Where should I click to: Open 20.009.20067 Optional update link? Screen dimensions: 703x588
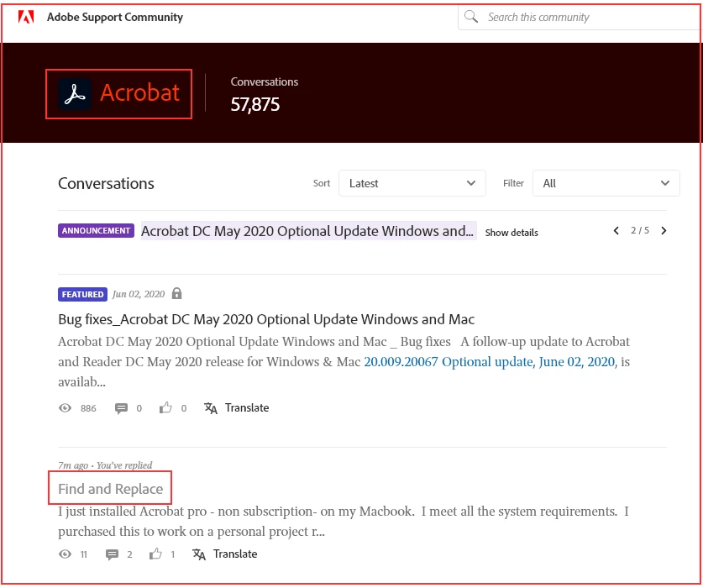coord(490,362)
